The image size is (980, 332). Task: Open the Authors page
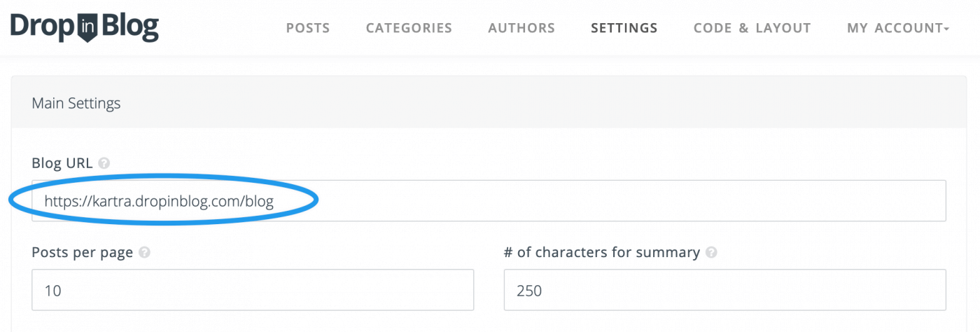click(521, 28)
